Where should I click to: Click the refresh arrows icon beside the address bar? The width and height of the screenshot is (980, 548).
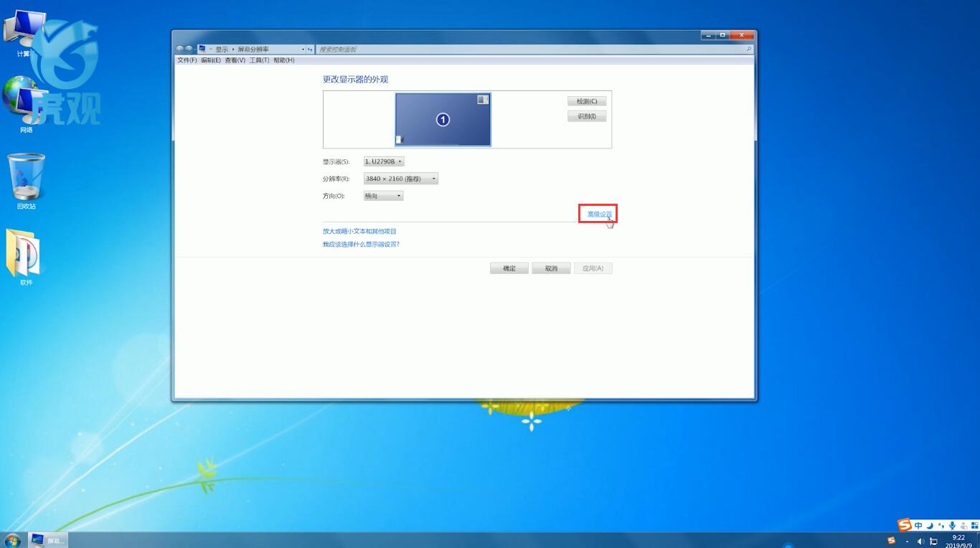(x=310, y=49)
